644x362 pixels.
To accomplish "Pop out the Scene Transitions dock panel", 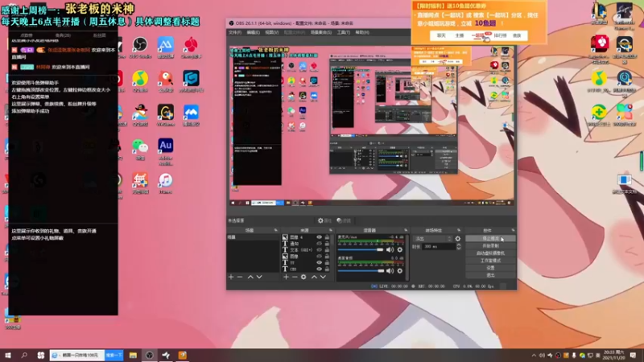I will click(x=459, y=230).
